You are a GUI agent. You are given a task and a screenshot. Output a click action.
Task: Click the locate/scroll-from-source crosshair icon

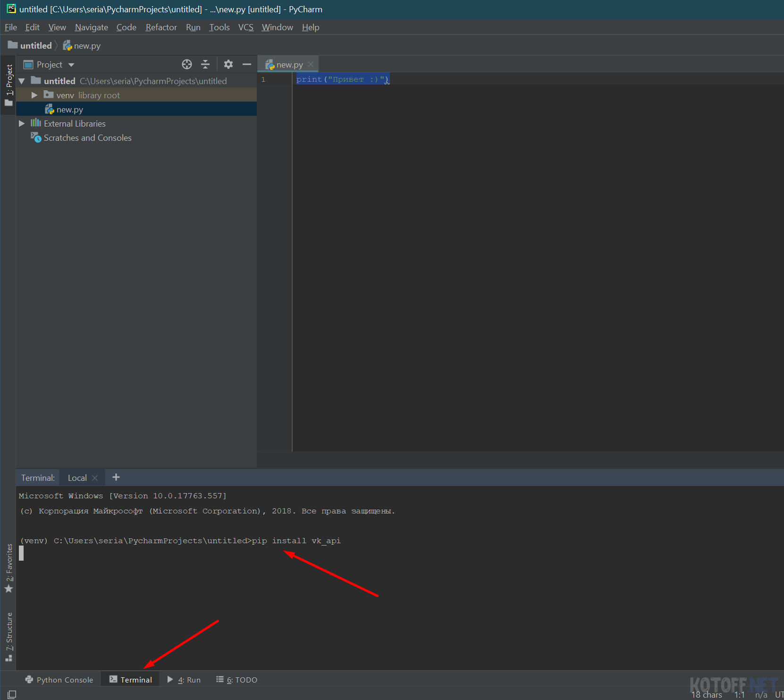click(x=187, y=64)
